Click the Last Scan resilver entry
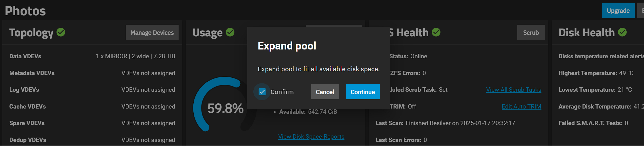 click(x=445, y=123)
